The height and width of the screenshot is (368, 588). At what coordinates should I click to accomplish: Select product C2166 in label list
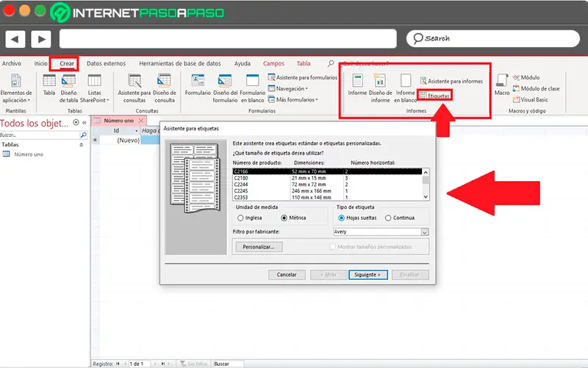pyautogui.click(x=327, y=171)
